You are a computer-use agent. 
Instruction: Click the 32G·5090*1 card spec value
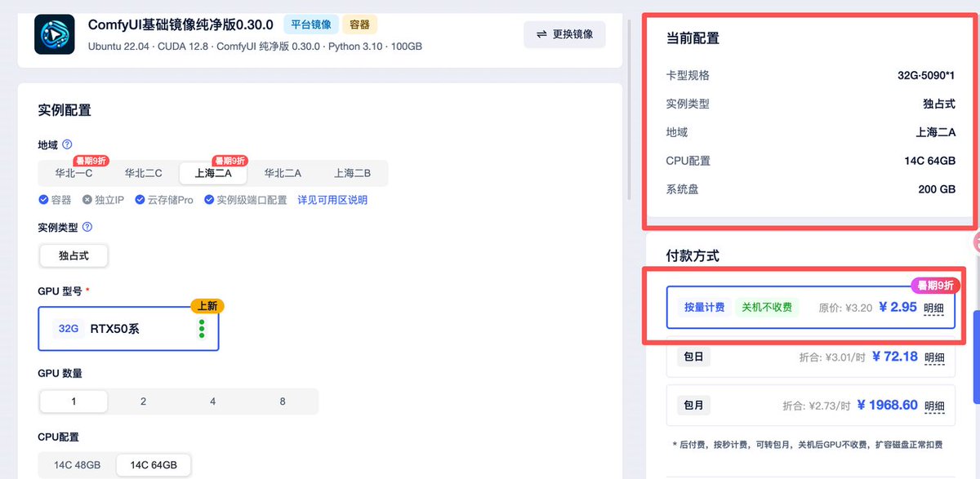pos(926,75)
